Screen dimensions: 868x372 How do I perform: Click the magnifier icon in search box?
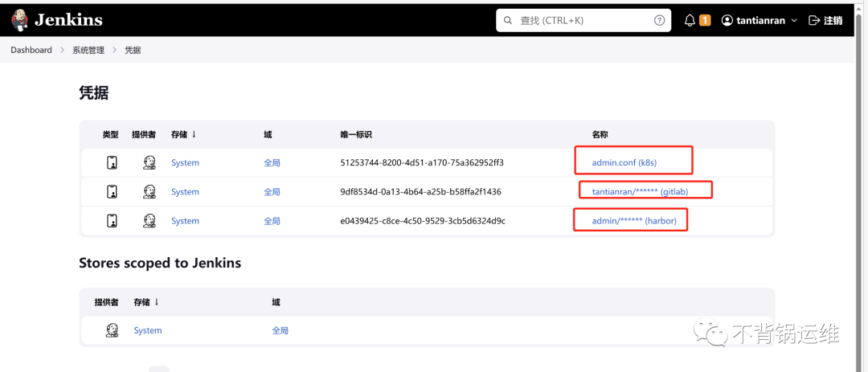pos(508,20)
